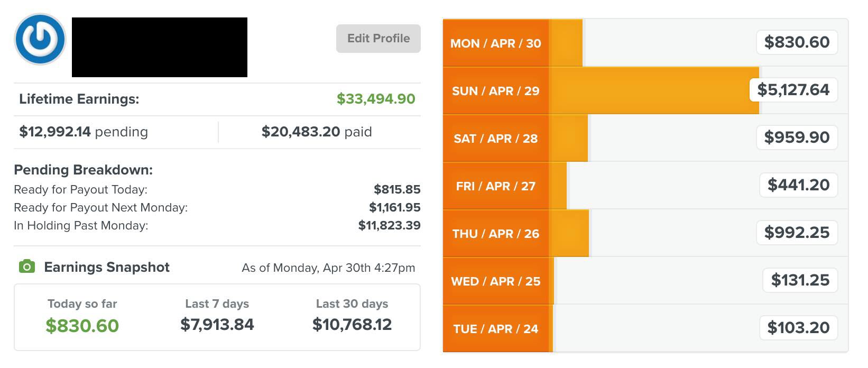Select the THU / APR / 26 row label
This screenshot has width=868, height=368.
[x=496, y=234]
